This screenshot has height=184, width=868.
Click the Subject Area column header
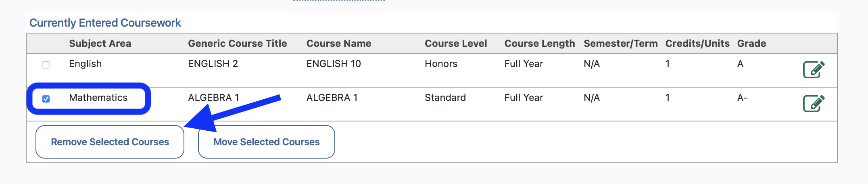[x=100, y=44]
